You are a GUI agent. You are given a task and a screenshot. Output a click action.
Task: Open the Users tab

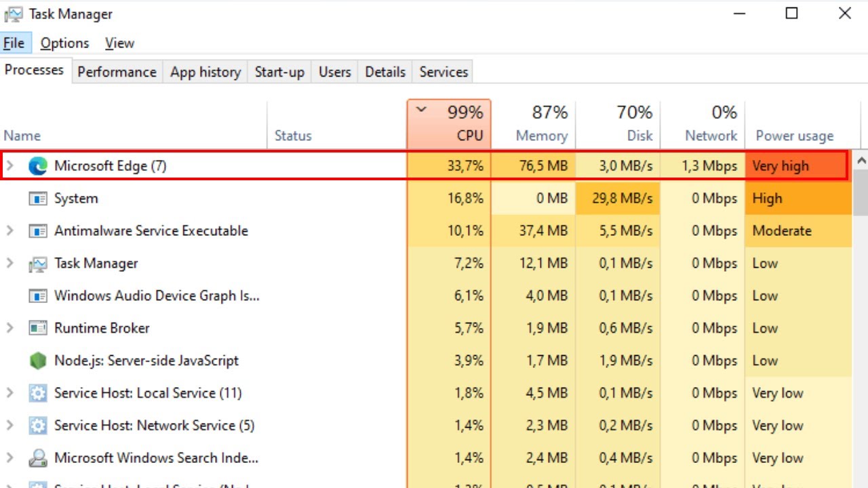[335, 72]
